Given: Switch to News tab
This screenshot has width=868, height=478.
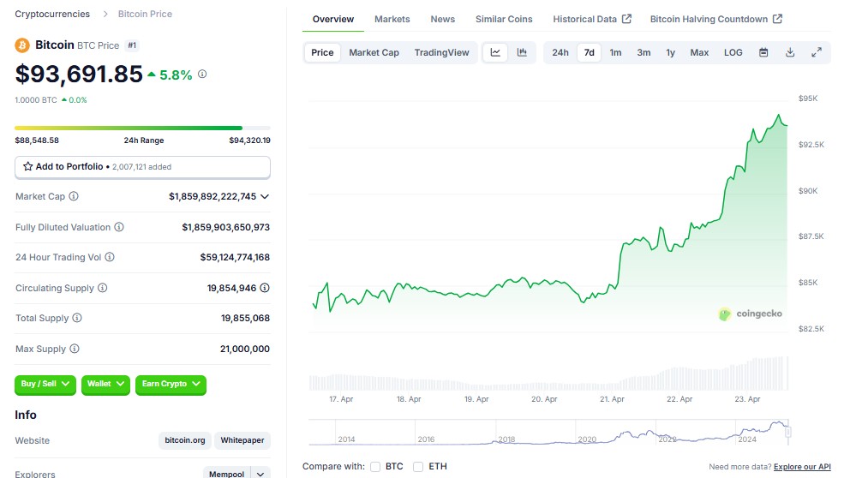Looking at the screenshot, I should click(442, 20).
